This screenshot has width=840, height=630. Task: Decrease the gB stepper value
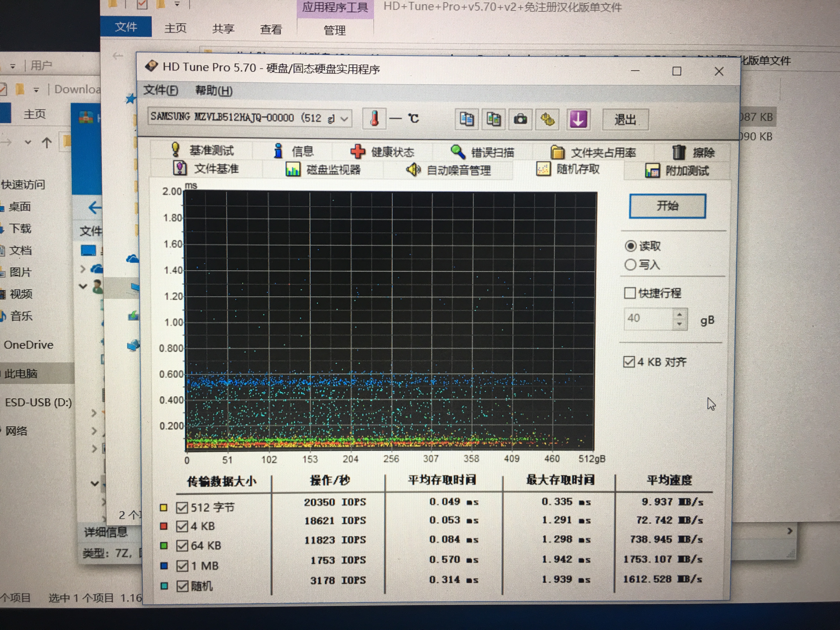[680, 324]
